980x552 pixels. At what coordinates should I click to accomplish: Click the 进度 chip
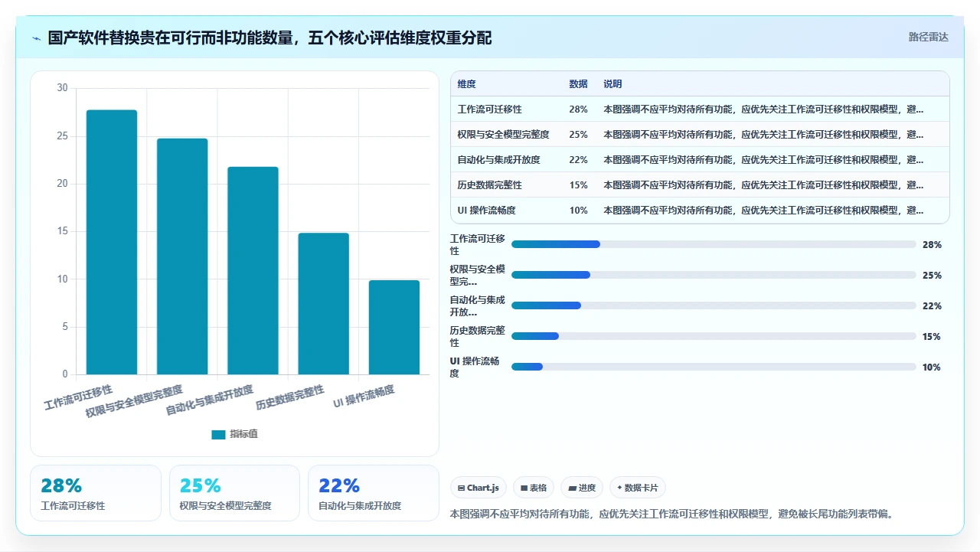pos(582,488)
